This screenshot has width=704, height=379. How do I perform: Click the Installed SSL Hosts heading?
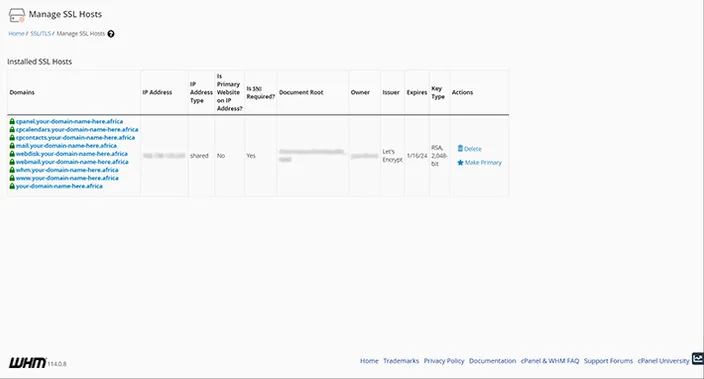click(40, 62)
